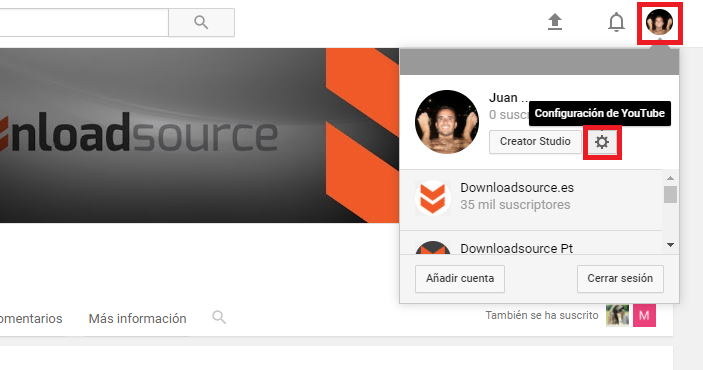The width and height of the screenshot is (703, 370).
Task: Click scroll down arrow in account list
Action: click(x=670, y=245)
